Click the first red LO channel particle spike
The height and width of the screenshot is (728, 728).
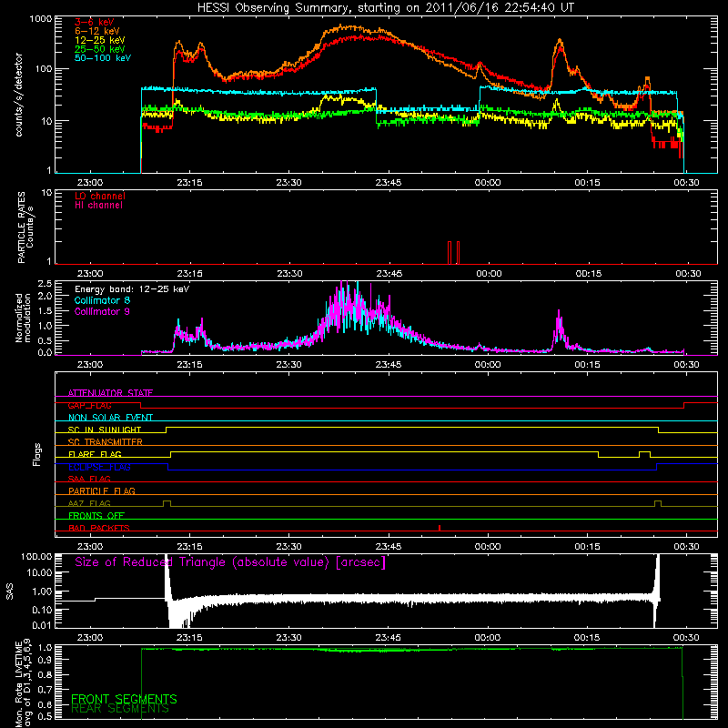click(x=450, y=253)
